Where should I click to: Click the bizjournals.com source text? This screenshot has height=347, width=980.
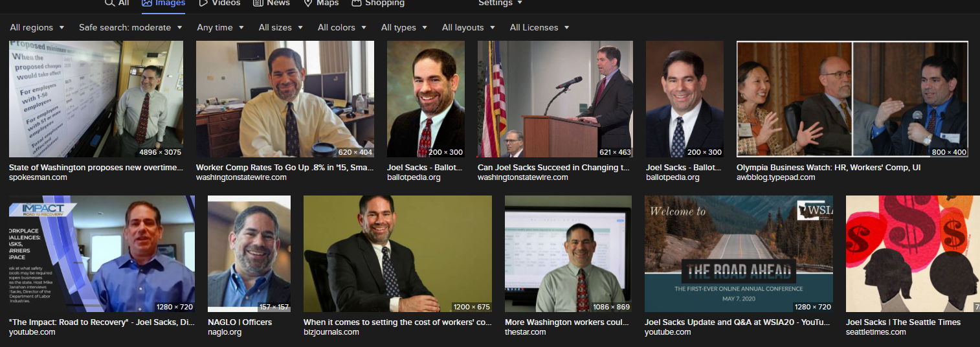[331, 332]
